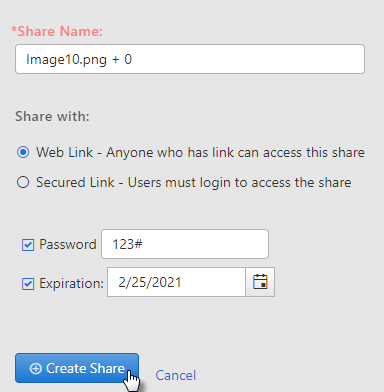Focus the Password input containing 123#

[x=185, y=244]
